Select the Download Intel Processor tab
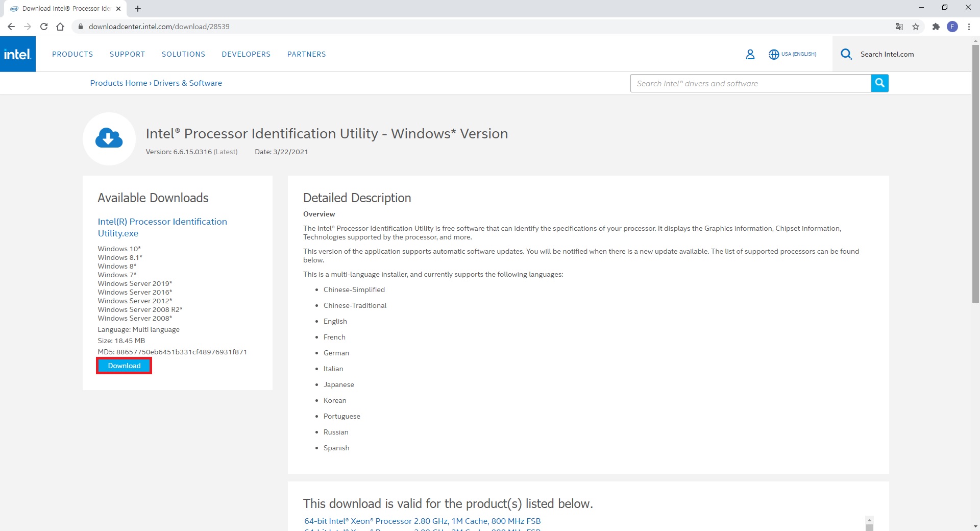This screenshot has width=980, height=531. [x=65, y=9]
